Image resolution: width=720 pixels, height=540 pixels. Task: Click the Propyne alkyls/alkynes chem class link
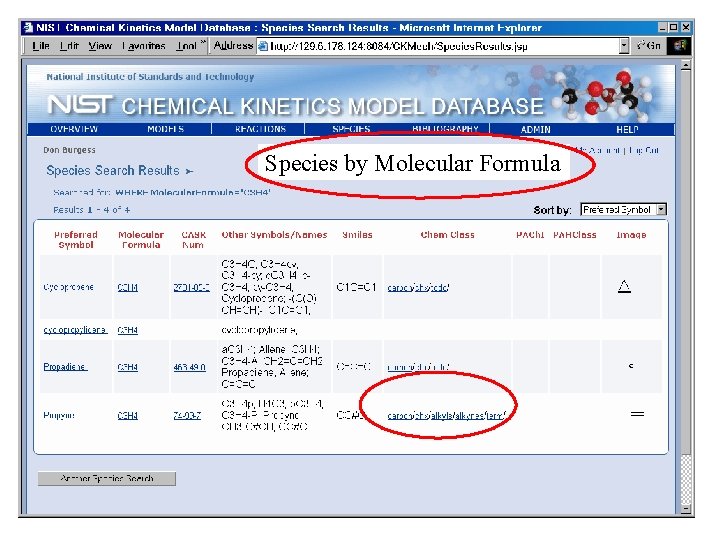tap(446, 415)
